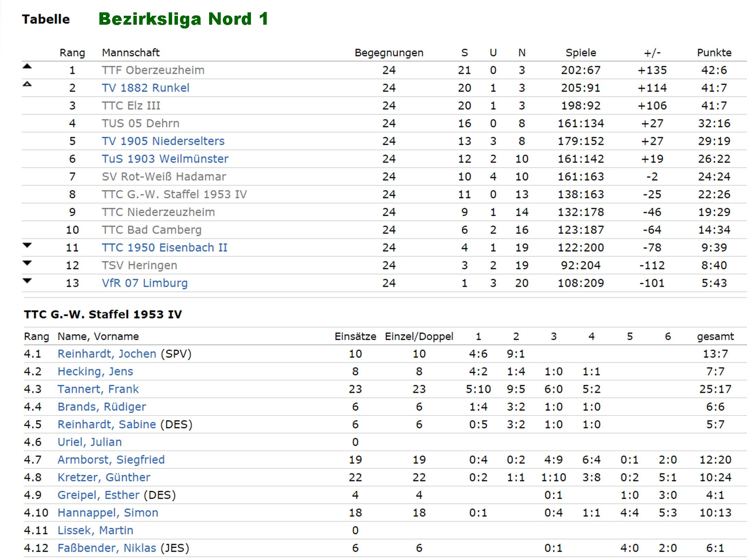Viewport: 747px width, 560px height.
Task: Click the TTC Bad Camberg team name
Action: pyautogui.click(x=152, y=230)
